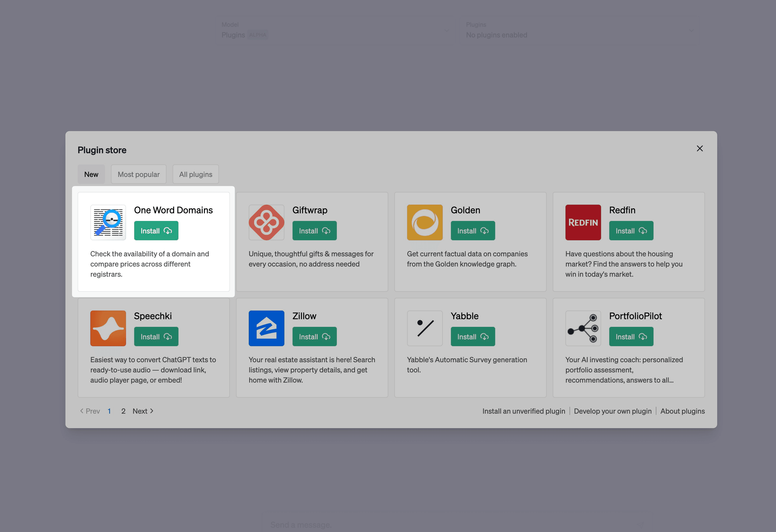The image size is (776, 532).
Task: Click the Zillow plugin logo
Action: pos(267,328)
